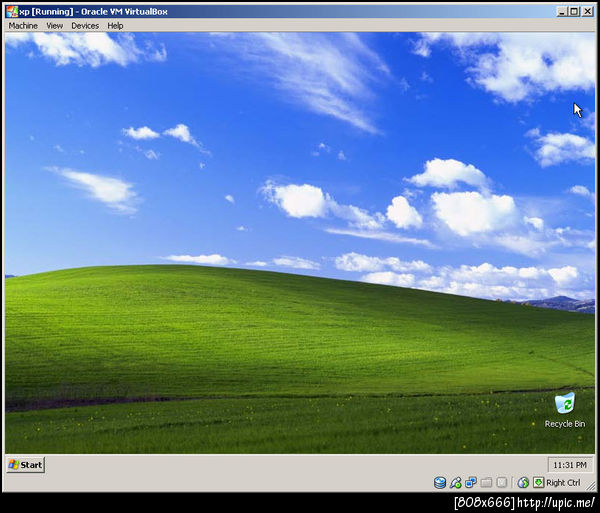Click the Windows XP Start button
This screenshot has width=600, height=513.
pyautogui.click(x=26, y=465)
